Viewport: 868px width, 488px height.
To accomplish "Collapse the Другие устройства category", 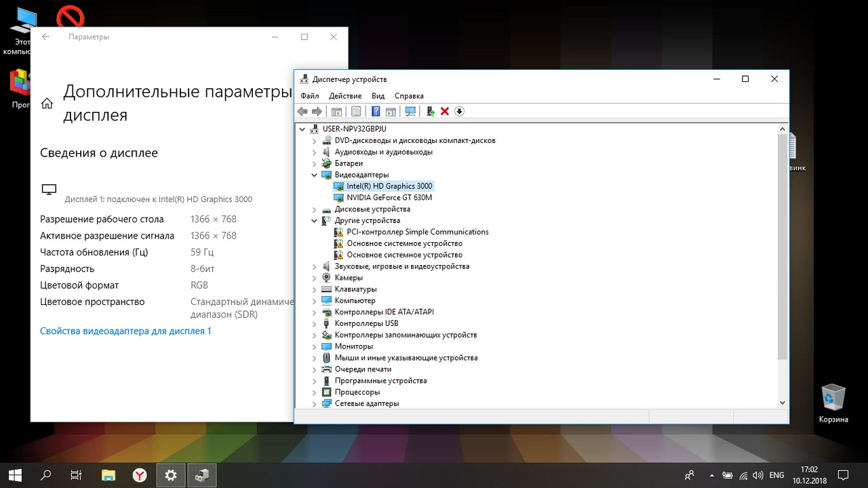I will [x=314, y=220].
